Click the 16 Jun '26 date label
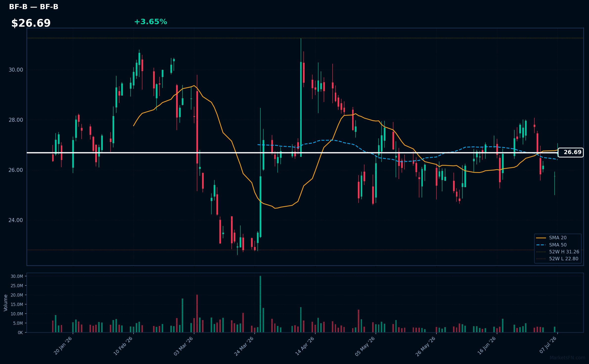 [x=487, y=346]
